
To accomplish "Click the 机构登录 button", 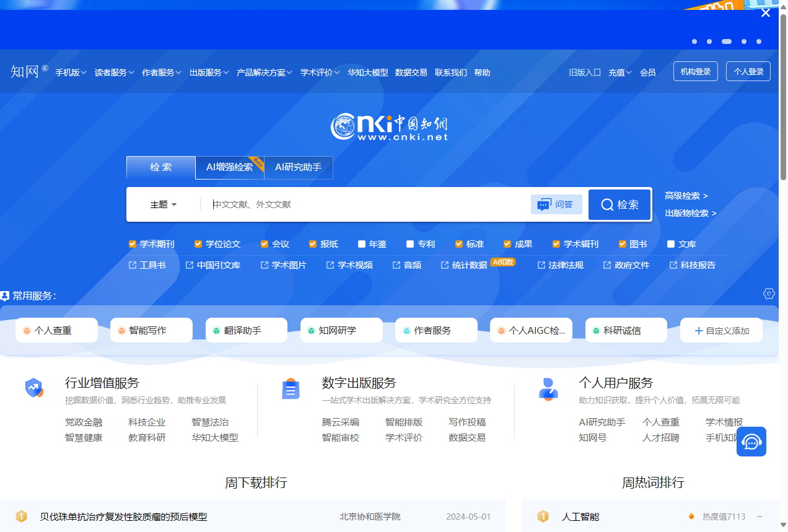I will [695, 71].
